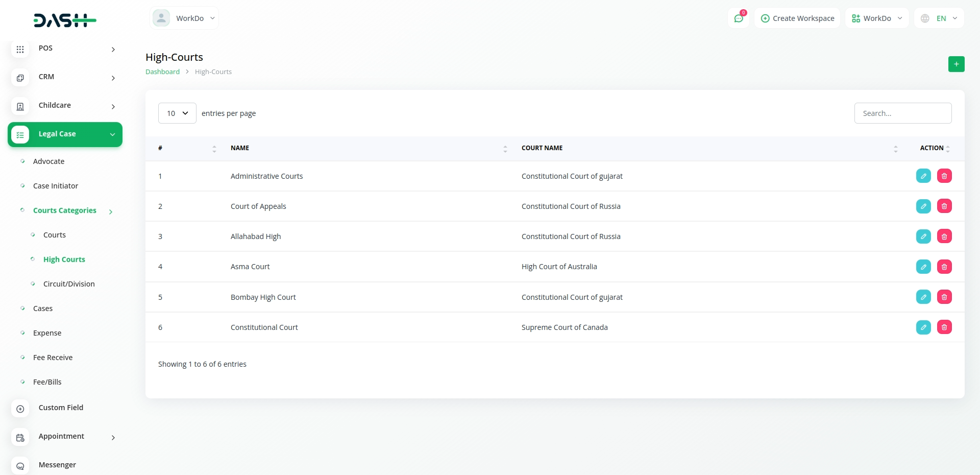Open the entries per page dropdown
Viewport: 980px width, 475px height.
[x=177, y=113]
